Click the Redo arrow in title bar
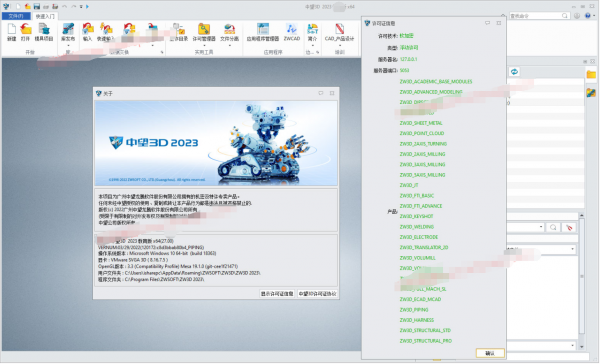Image resolution: width=600 pixels, height=364 pixels. pyautogui.click(x=73, y=6)
